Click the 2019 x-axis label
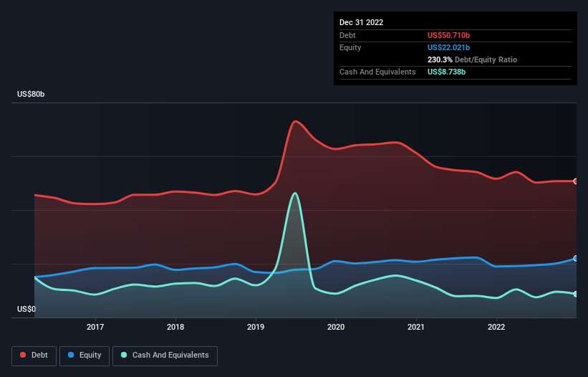Viewport: 588px width, 377px height. click(x=256, y=327)
